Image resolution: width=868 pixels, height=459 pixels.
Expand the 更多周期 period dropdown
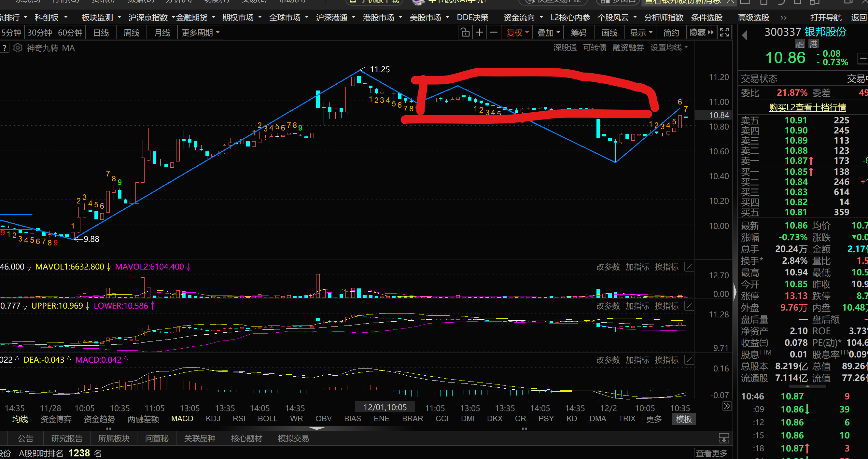200,33
